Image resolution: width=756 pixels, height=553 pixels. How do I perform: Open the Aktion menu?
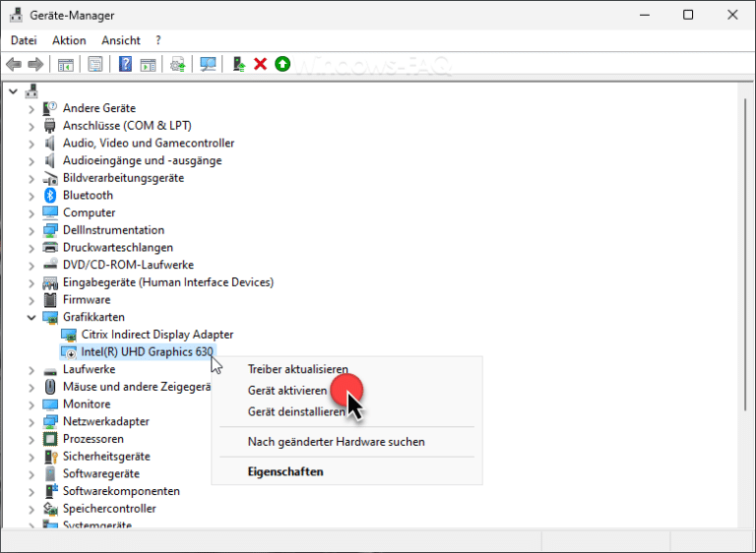tap(69, 40)
